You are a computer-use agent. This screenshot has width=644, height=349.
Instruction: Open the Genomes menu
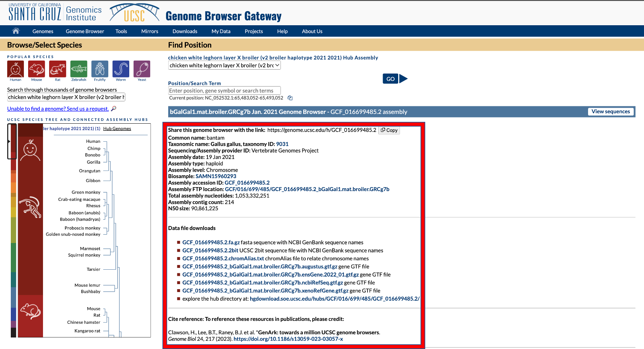(43, 31)
